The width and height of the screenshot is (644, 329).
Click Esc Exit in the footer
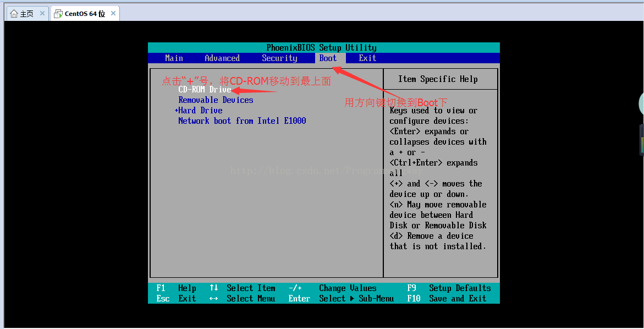(x=176, y=299)
